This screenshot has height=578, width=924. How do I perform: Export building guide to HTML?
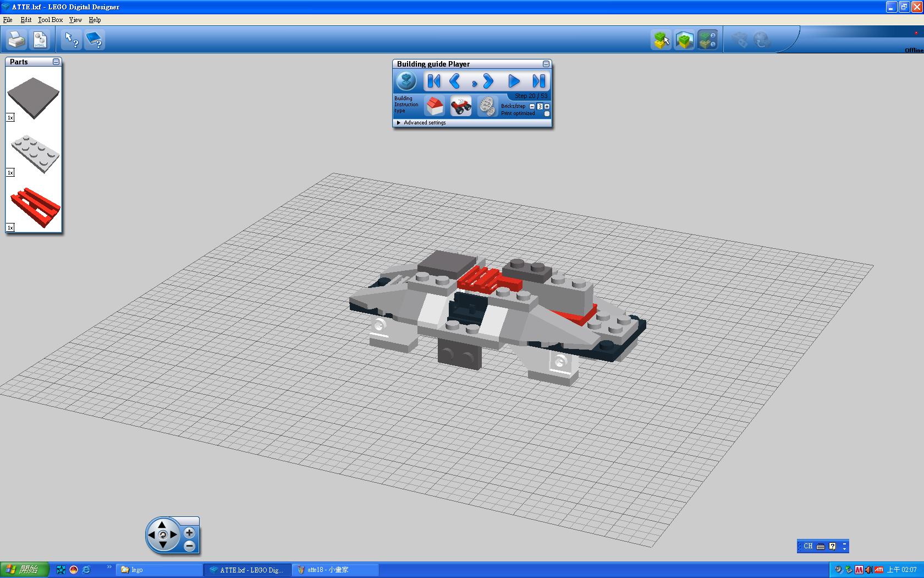tap(40, 40)
